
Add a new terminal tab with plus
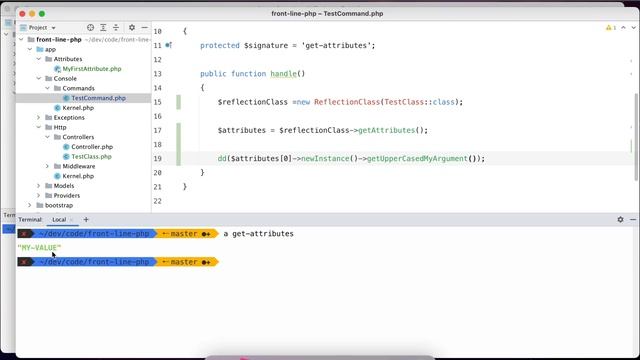86,220
